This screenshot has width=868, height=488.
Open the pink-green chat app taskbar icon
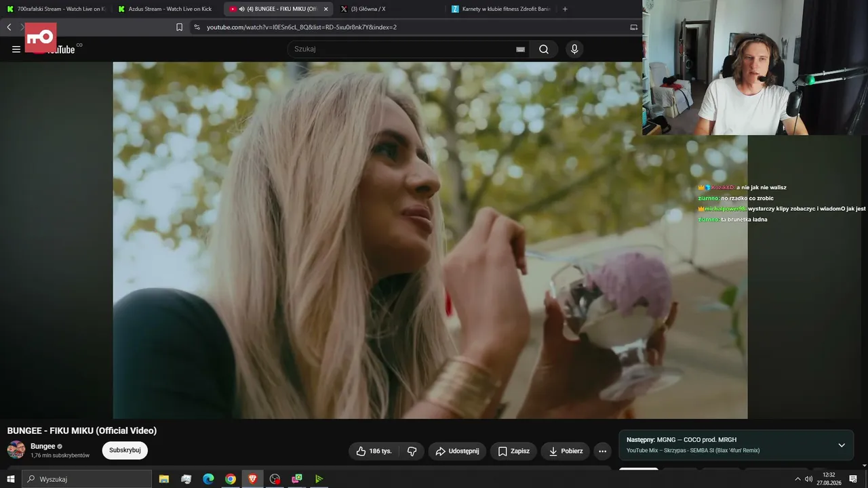pos(297,479)
